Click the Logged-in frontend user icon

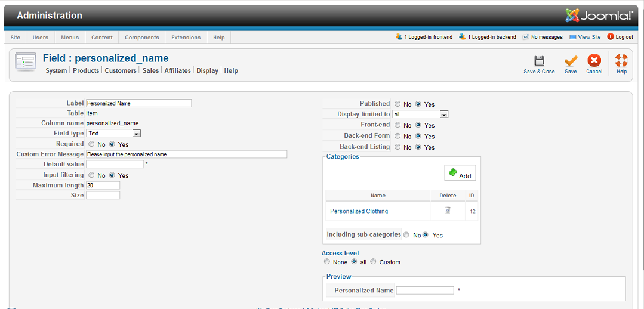coord(399,36)
